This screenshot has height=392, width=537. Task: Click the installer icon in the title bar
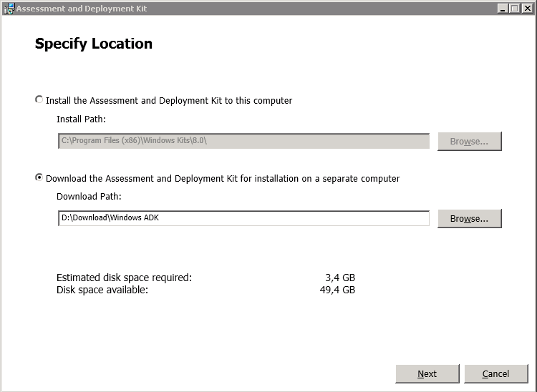[9, 9]
